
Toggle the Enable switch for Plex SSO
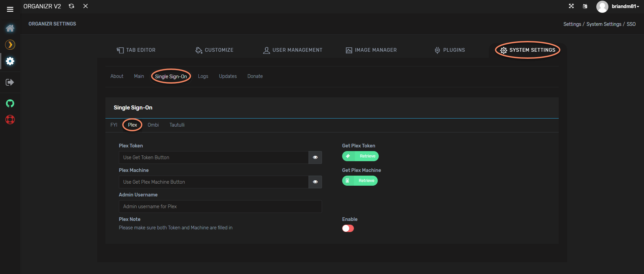pos(348,228)
